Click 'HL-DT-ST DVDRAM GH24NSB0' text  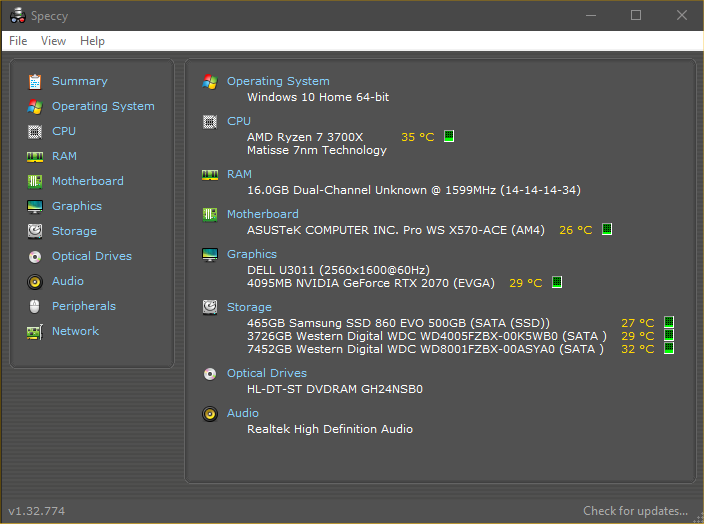click(x=335, y=389)
